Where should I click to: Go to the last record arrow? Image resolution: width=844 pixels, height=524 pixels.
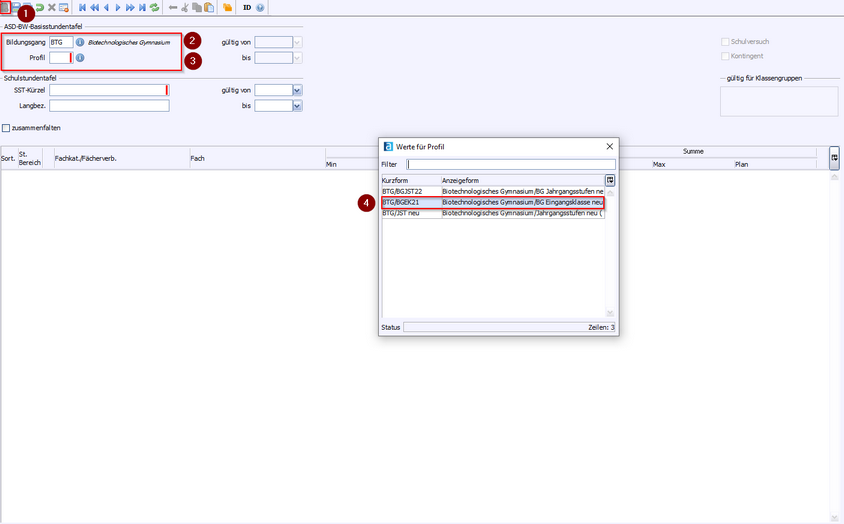pyautogui.click(x=142, y=7)
